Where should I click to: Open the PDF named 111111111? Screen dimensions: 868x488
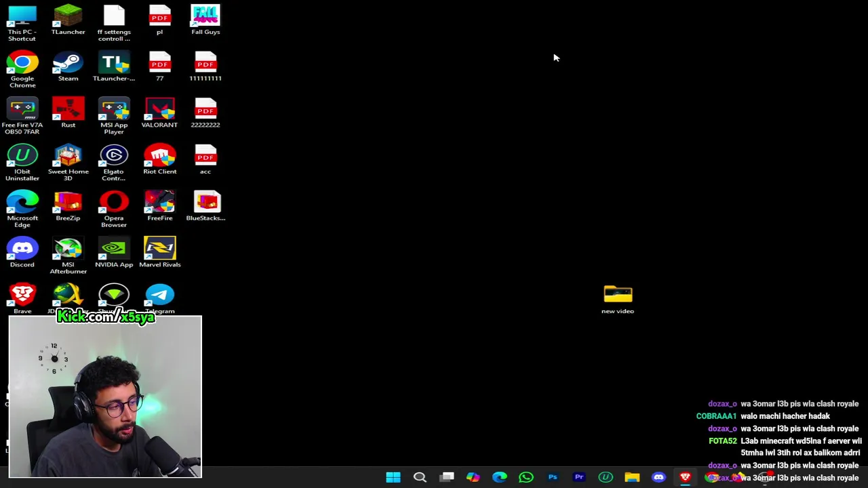(x=205, y=66)
